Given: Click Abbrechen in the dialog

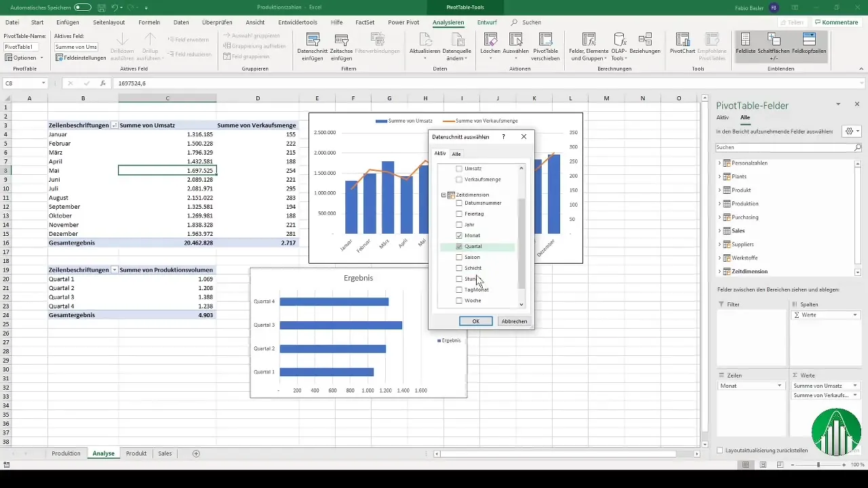Looking at the screenshot, I should 513,321.
